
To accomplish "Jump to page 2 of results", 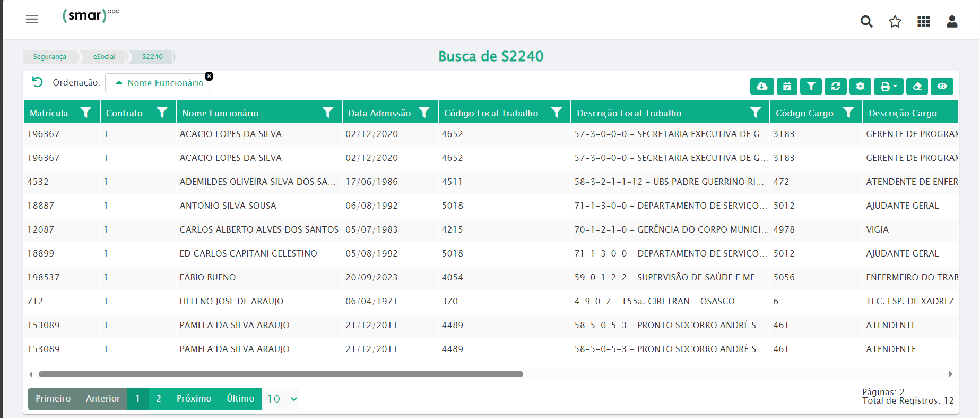I will (x=159, y=399).
